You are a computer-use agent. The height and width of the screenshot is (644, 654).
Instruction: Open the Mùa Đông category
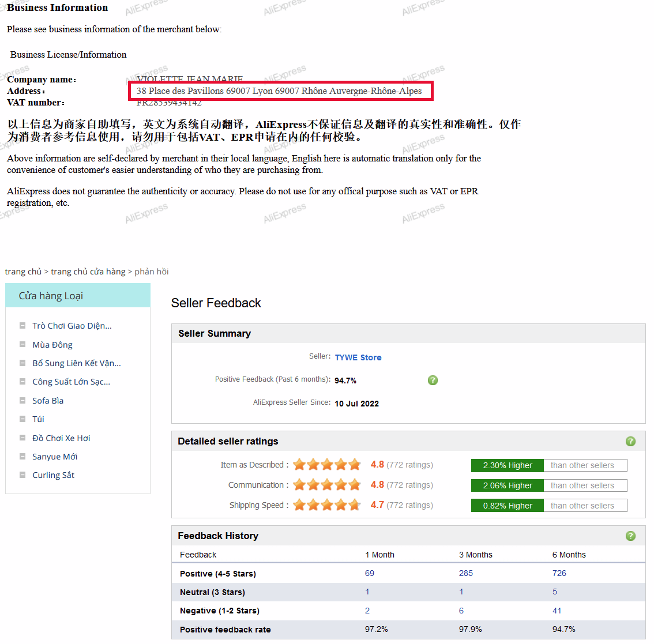coord(52,345)
